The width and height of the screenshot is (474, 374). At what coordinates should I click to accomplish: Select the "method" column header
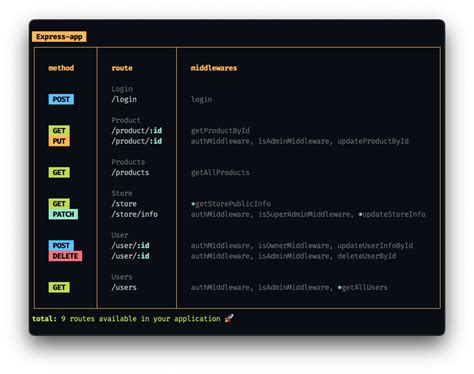[61, 68]
